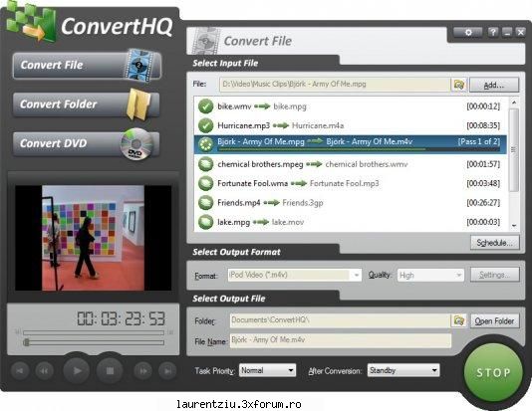This screenshot has height=411, width=532.
Task: Click the pending status icon for chemical brothers.mpeg
Action: click(x=205, y=164)
